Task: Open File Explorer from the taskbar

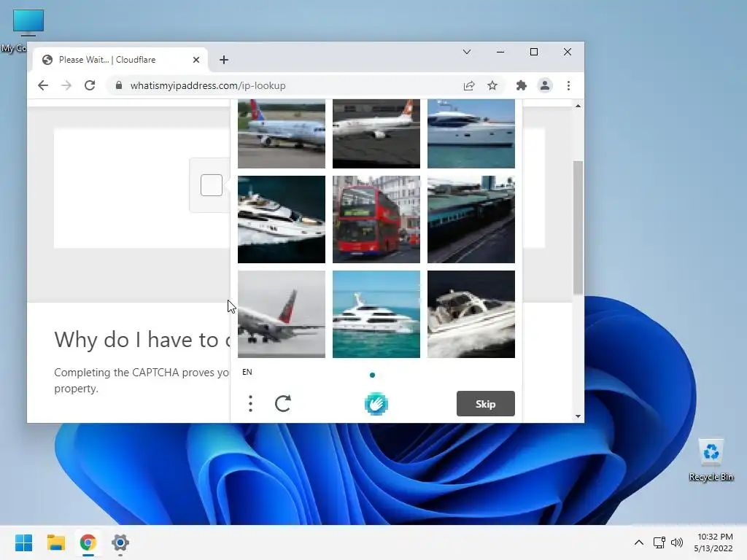Action: (55, 542)
